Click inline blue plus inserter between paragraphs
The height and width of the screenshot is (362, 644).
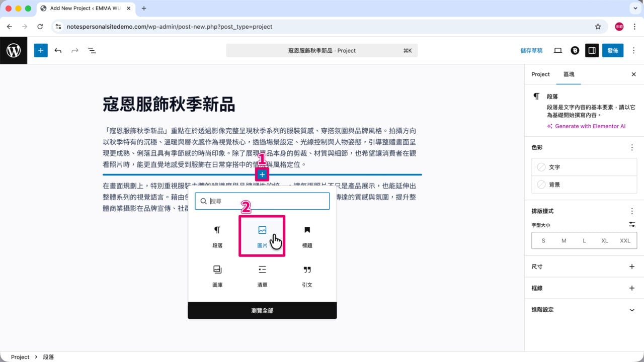pos(262,174)
